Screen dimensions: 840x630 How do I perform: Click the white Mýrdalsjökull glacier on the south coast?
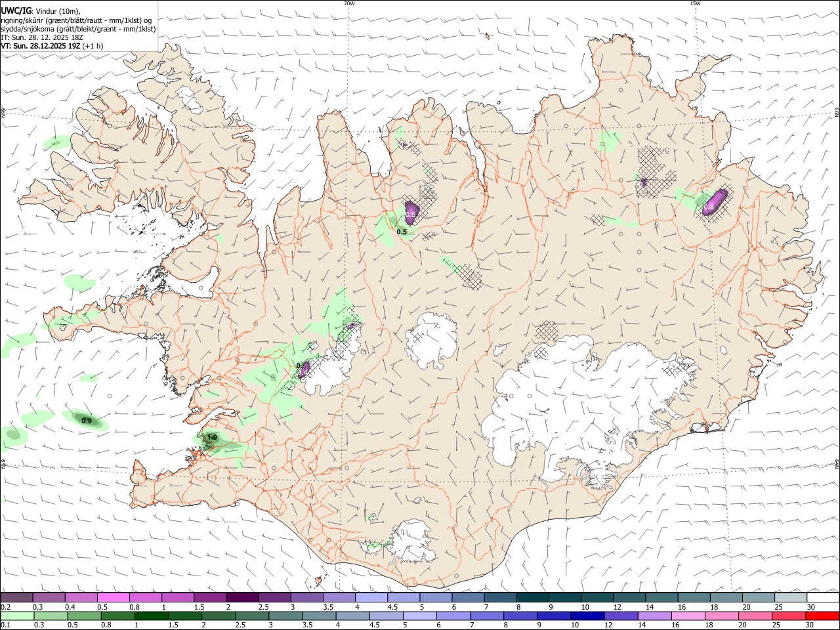412,543
